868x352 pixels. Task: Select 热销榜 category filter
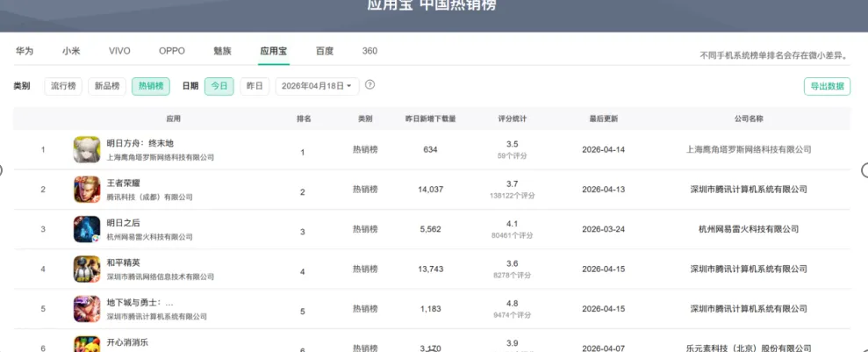click(151, 86)
